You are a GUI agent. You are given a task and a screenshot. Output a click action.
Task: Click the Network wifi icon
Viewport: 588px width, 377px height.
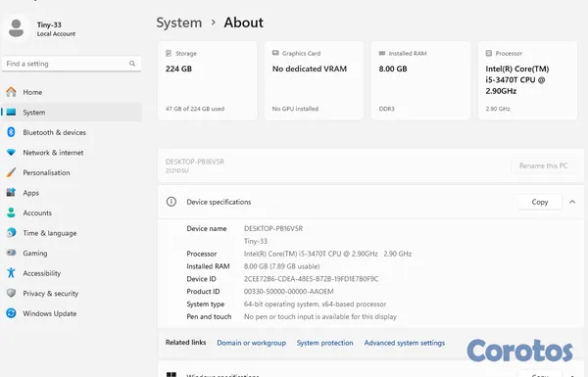(x=11, y=152)
